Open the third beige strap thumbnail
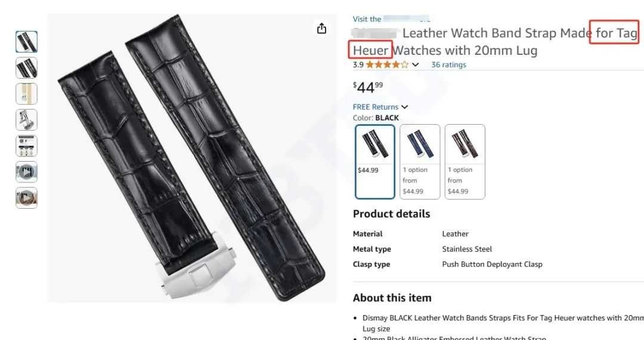 tap(27, 94)
